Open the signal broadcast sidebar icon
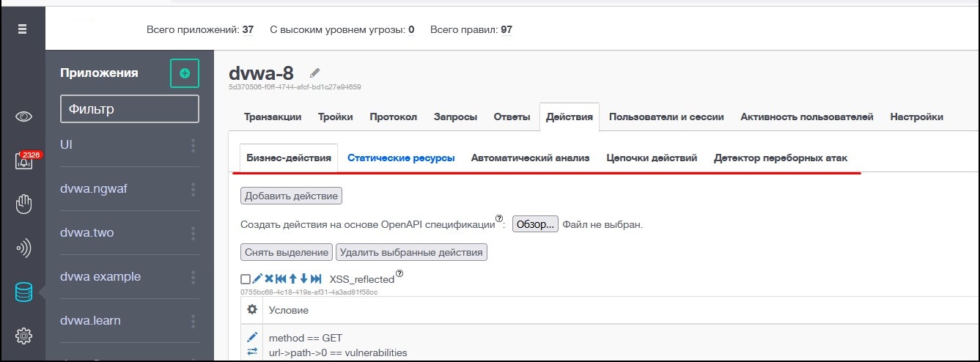The height and width of the screenshot is (362, 980). (23, 248)
